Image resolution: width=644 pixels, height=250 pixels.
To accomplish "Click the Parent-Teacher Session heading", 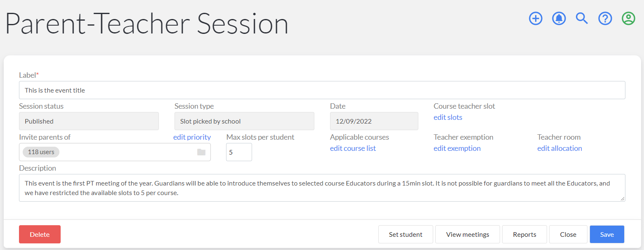I will tap(146, 23).
